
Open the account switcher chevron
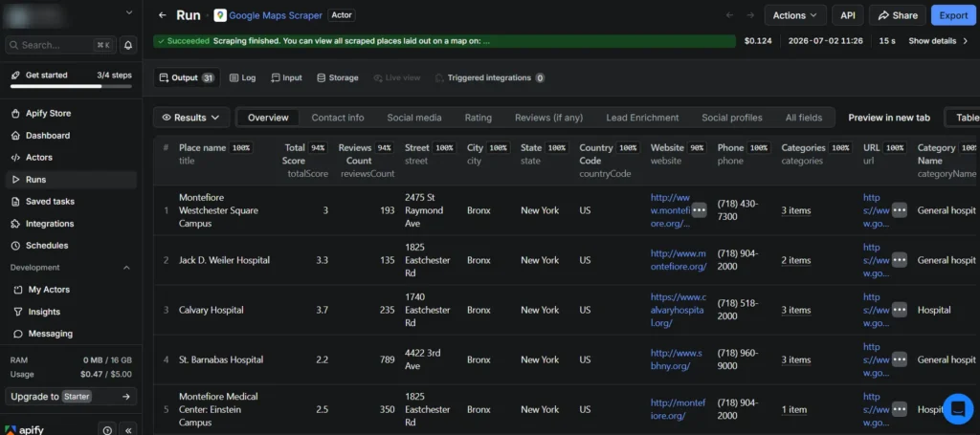coord(129,11)
